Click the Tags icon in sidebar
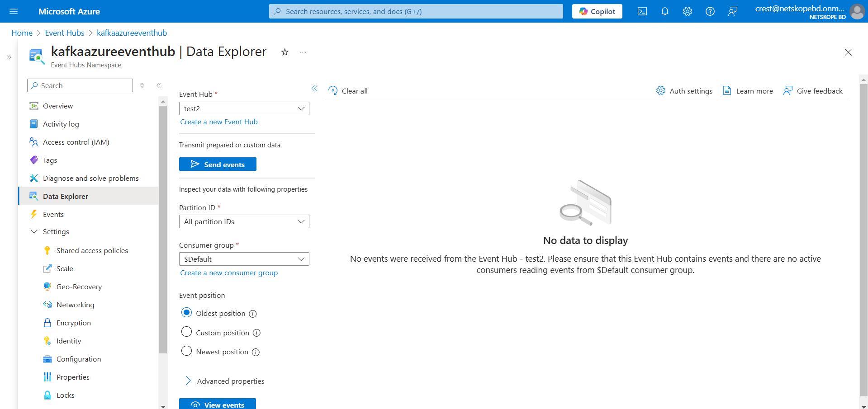Image resolution: width=868 pixels, height=409 pixels. pos(34,160)
